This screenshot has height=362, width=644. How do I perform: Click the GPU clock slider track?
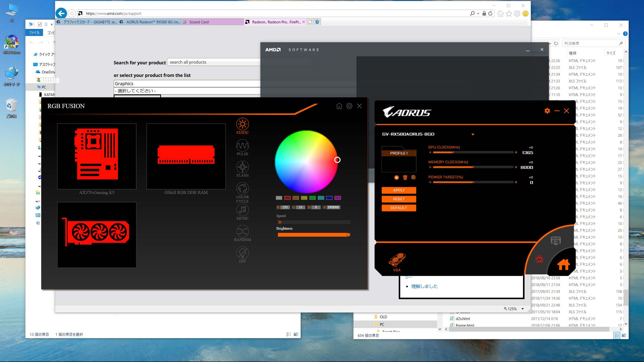point(473,152)
